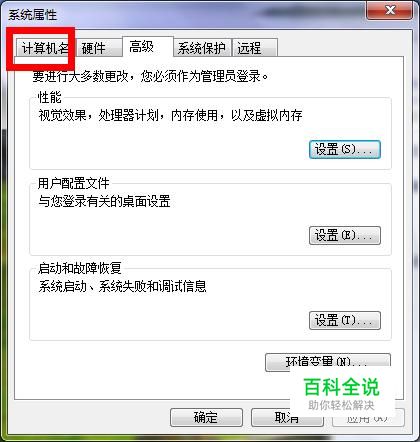Select the 高级 tab
420x442 pixels.
pyautogui.click(x=148, y=47)
